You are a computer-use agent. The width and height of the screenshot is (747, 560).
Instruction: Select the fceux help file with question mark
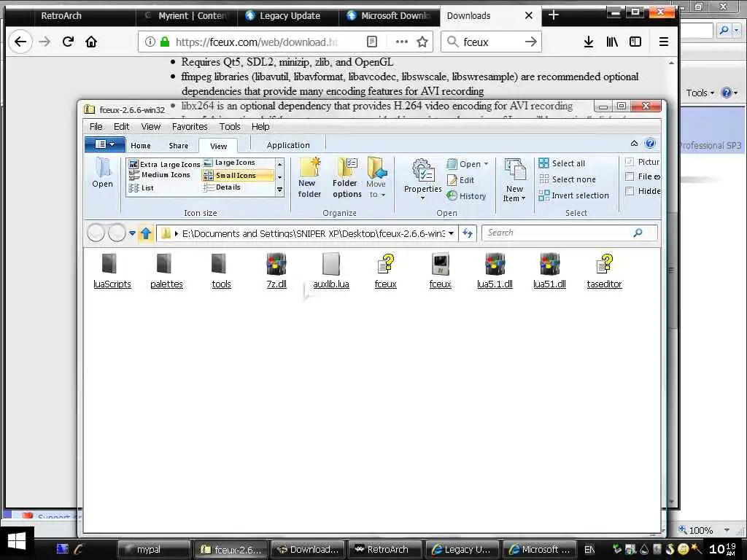pyautogui.click(x=385, y=271)
